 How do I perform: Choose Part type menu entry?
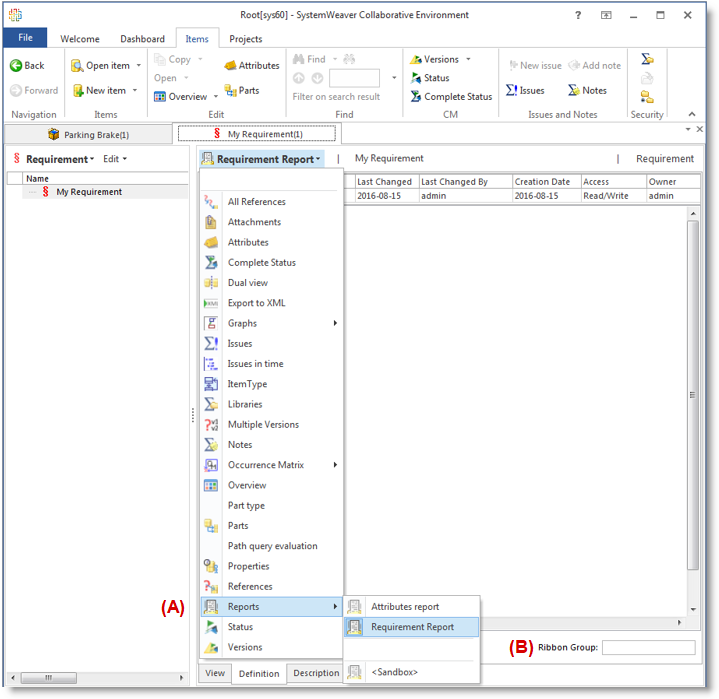[271, 505]
